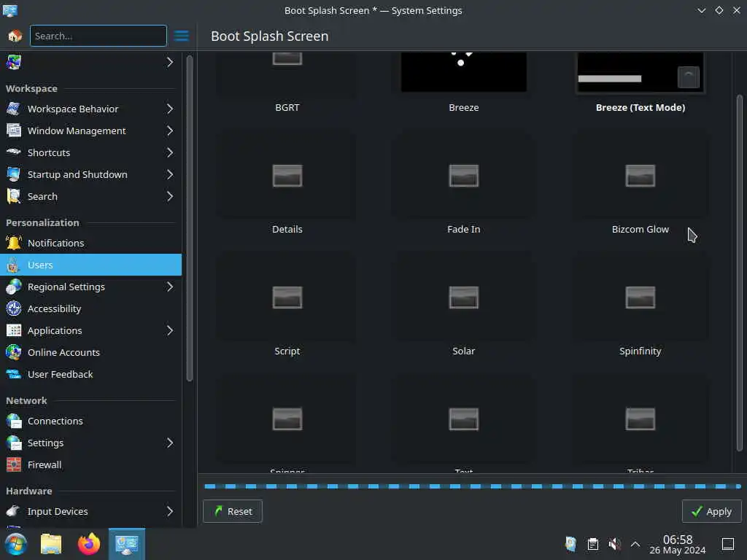Click the Regional Settings globe icon
The height and width of the screenshot is (560, 747).
[x=13, y=287]
